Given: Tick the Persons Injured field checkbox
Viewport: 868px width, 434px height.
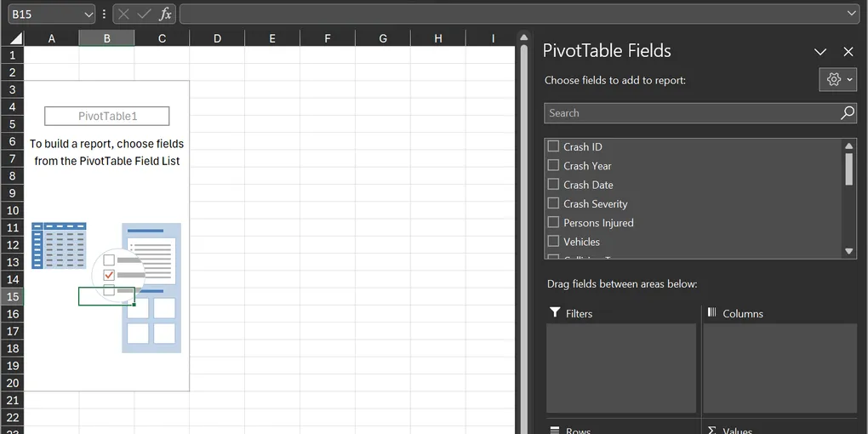Looking at the screenshot, I should [x=554, y=222].
